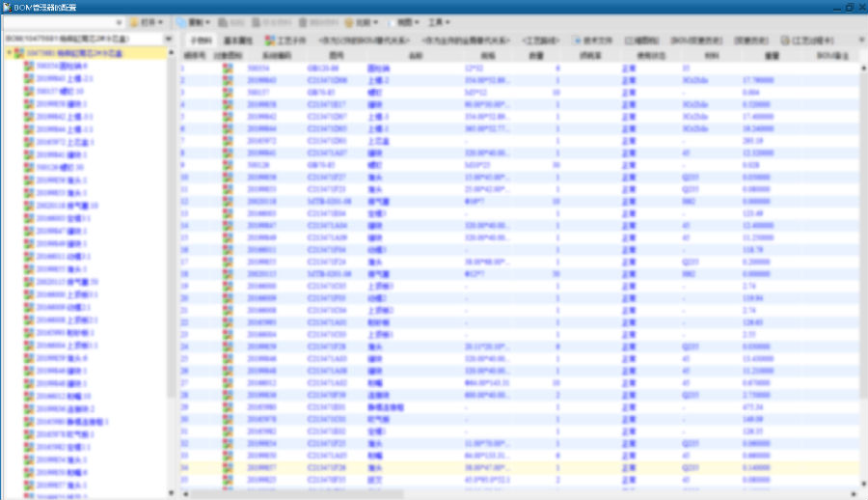
Task: Expand the top-left toolbar combo box
Action: click(119, 23)
